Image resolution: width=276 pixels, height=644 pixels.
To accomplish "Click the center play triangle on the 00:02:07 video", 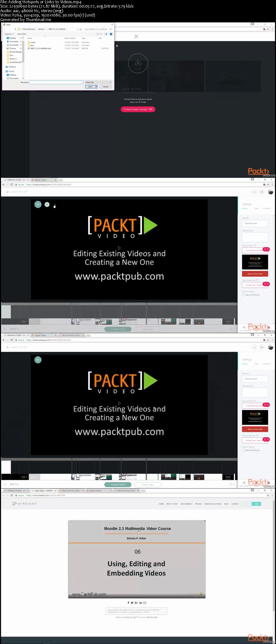I will [119, 248].
